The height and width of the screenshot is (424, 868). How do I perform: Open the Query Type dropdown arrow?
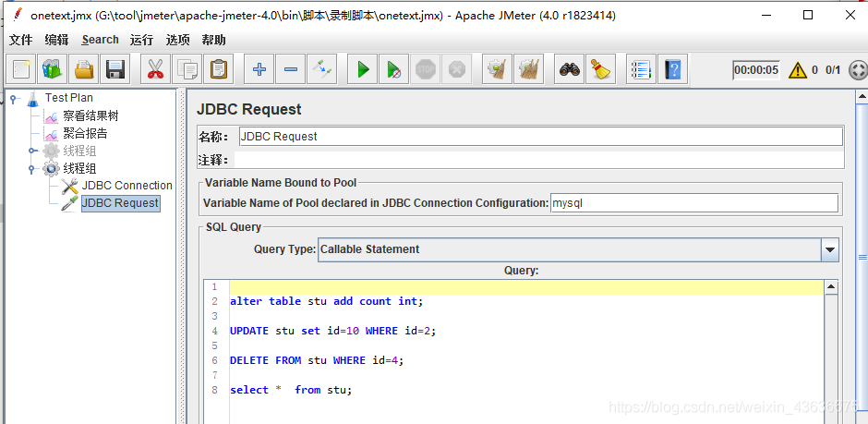click(x=829, y=249)
